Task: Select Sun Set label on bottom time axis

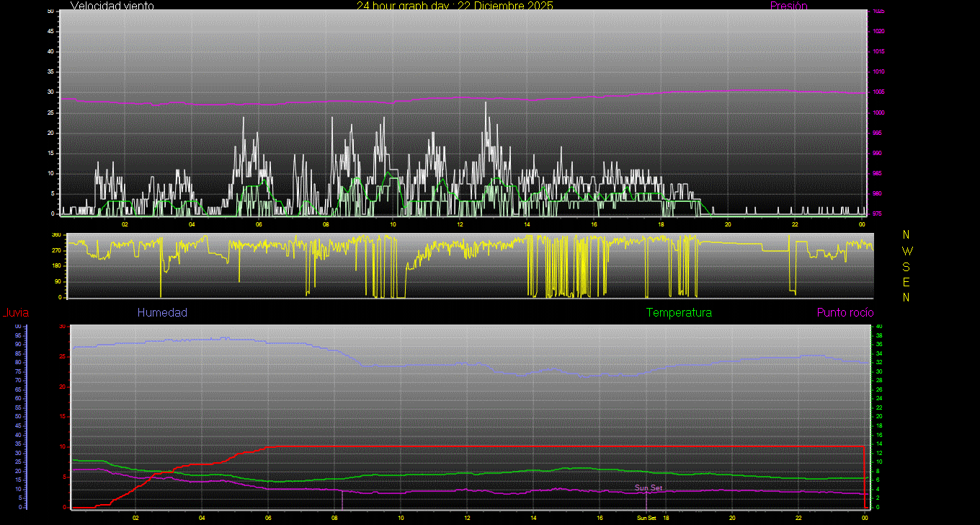Action: [x=646, y=518]
